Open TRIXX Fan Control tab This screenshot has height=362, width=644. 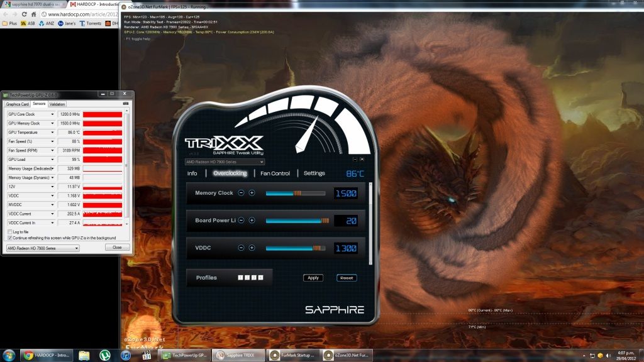[x=275, y=173]
